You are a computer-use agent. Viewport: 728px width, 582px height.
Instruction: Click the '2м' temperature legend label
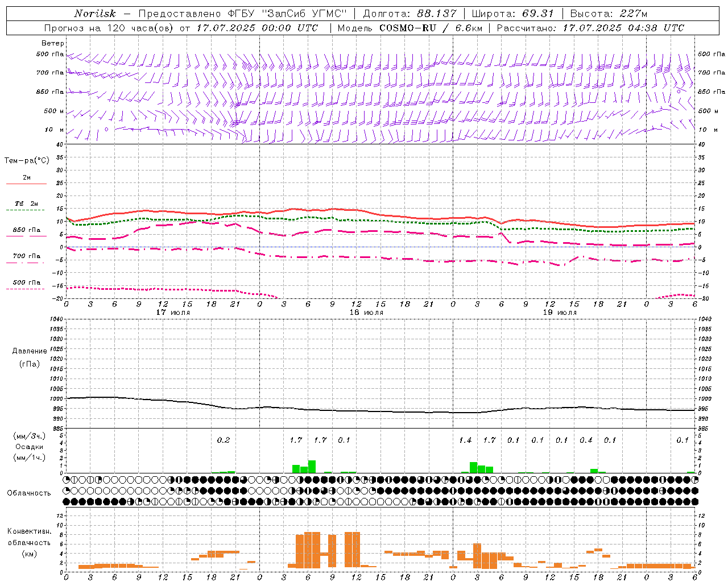click(27, 177)
